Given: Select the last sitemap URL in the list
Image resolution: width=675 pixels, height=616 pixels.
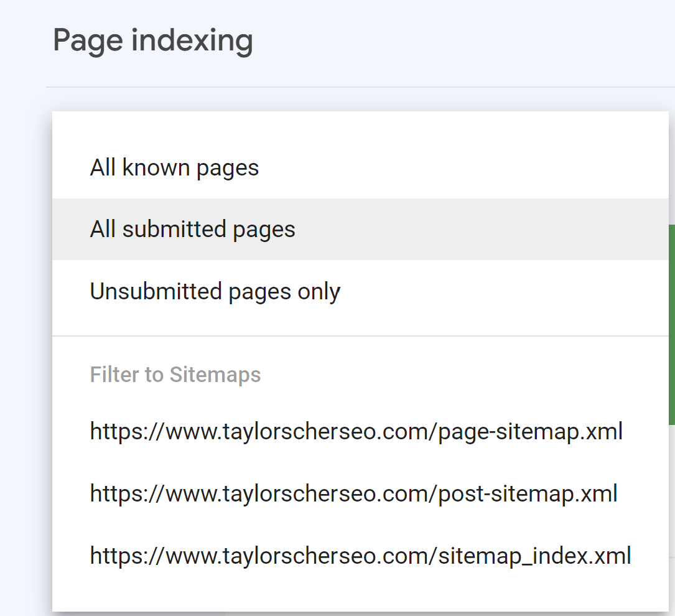Looking at the screenshot, I should point(360,555).
